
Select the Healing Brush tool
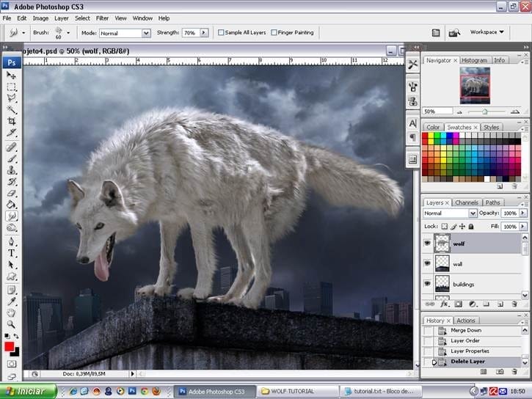(12, 147)
